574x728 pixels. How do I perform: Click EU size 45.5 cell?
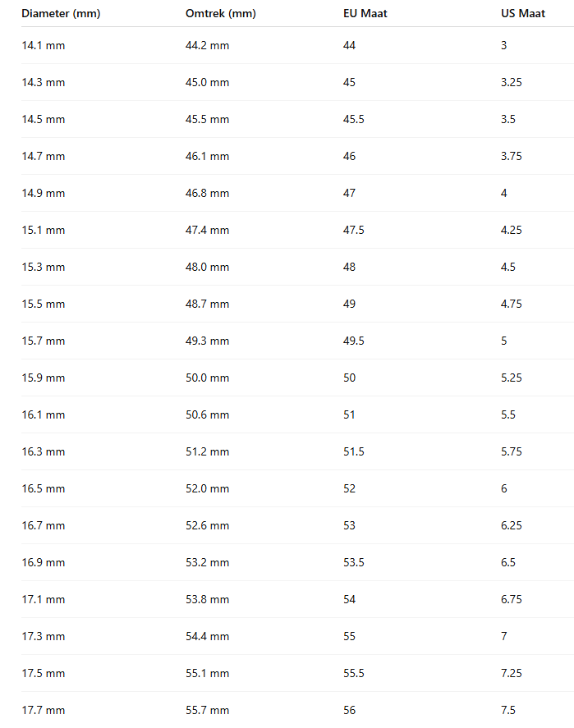point(354,119)
